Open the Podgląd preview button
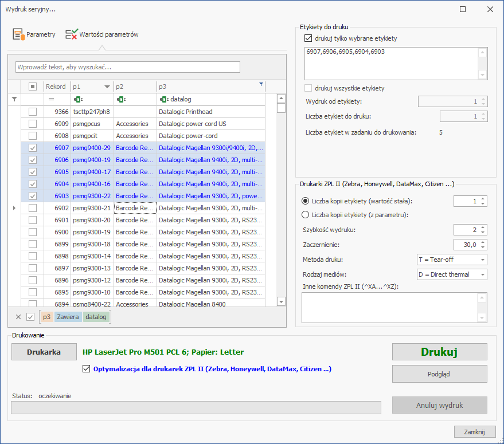 439,374
